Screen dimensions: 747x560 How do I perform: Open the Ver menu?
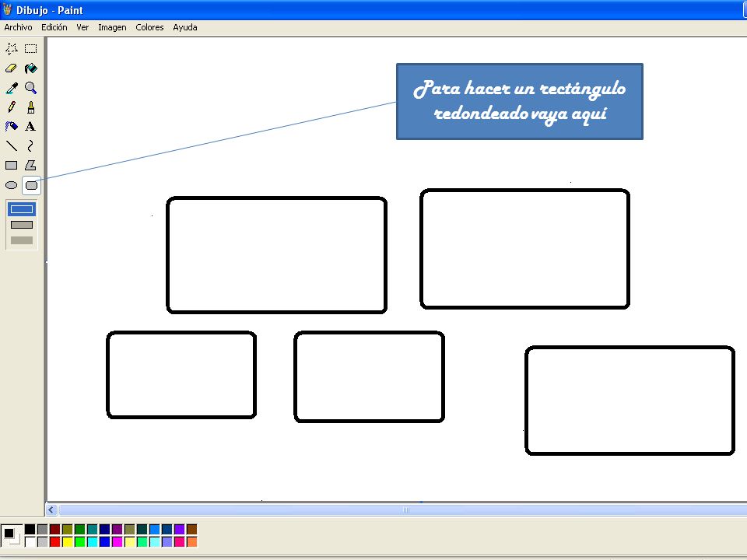82,27
